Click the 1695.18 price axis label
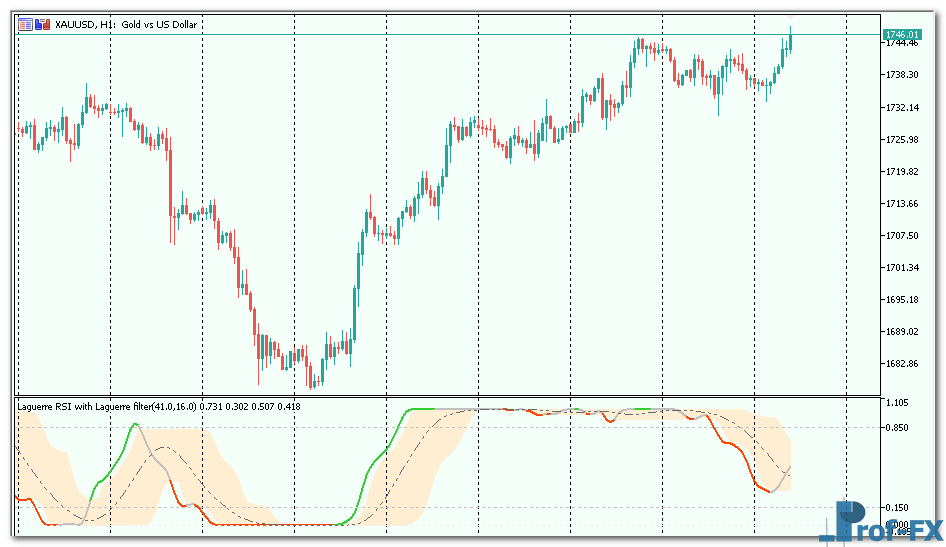 click(x=902, y=300)
